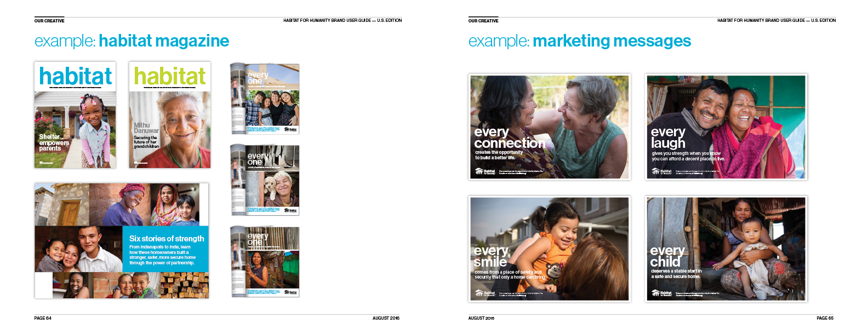The width and height of the screenshot is (868, 335).
Task: Click the bottom every one magazine ad
Action: pos(265,262)
